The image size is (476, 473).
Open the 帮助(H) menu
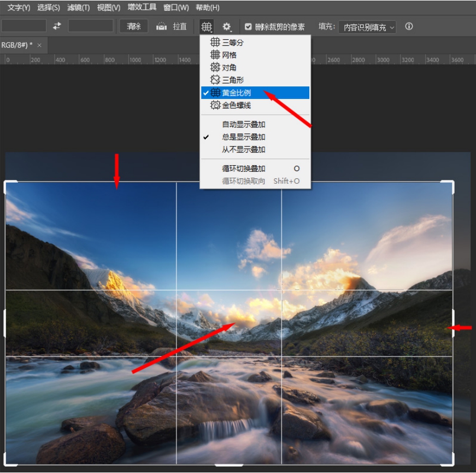[207, 7]
